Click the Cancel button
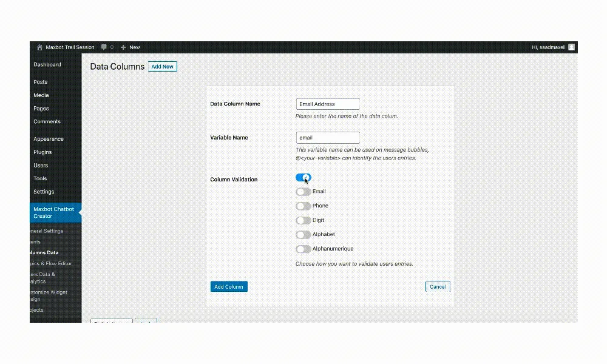This screenshot has height=364, width=607. pos(438,286)
